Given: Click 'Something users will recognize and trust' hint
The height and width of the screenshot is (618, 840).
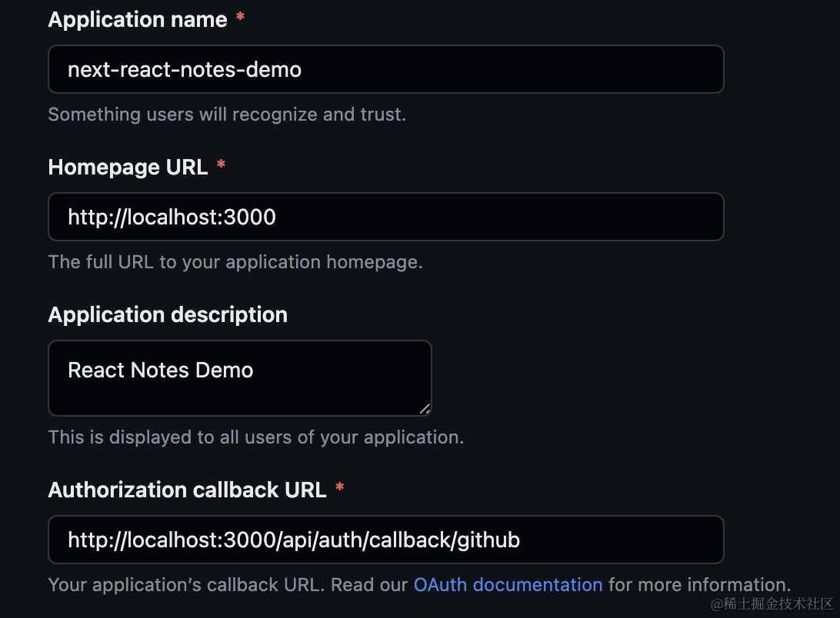Looking at the screenshot, I should tap(226, 115).
